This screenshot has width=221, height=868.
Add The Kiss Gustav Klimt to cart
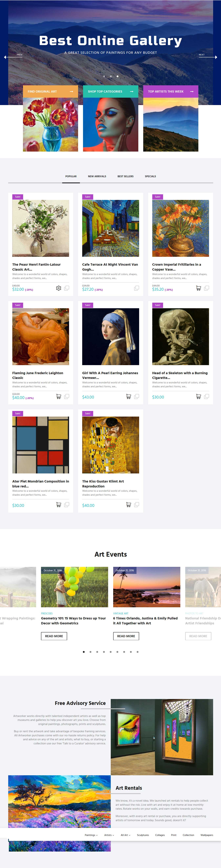pos(128,505)
